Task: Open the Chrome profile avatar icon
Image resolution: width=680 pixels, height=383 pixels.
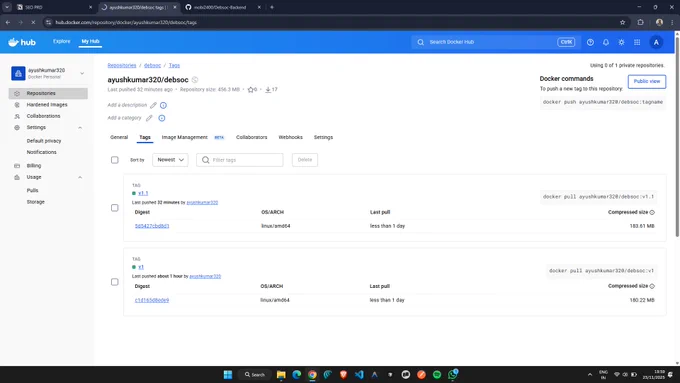Action: (x=659, y=22)
